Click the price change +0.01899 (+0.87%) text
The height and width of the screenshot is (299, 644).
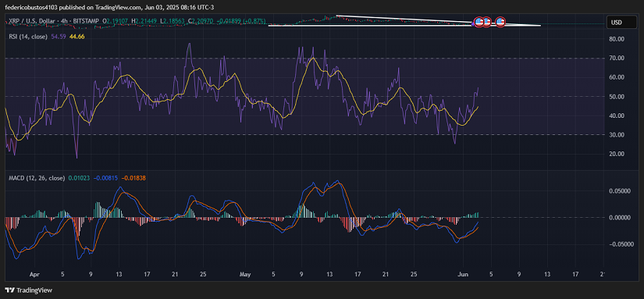(241, 21)
